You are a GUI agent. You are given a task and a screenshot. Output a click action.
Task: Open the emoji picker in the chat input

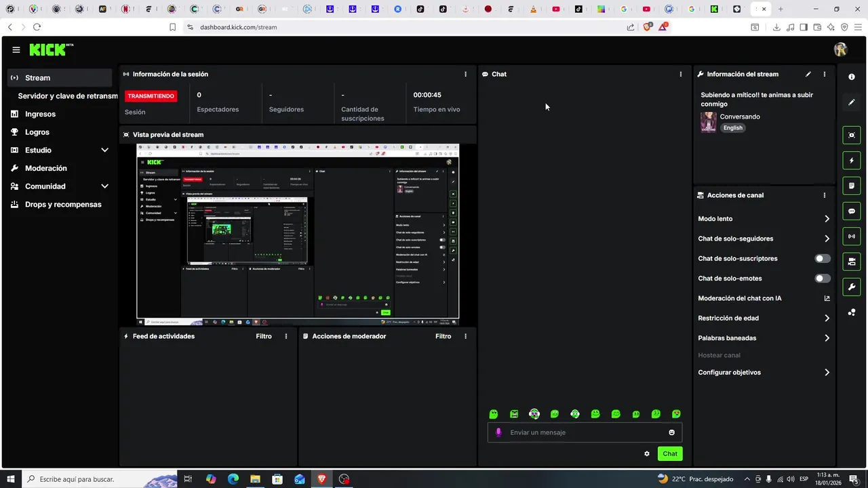point(672,432)
